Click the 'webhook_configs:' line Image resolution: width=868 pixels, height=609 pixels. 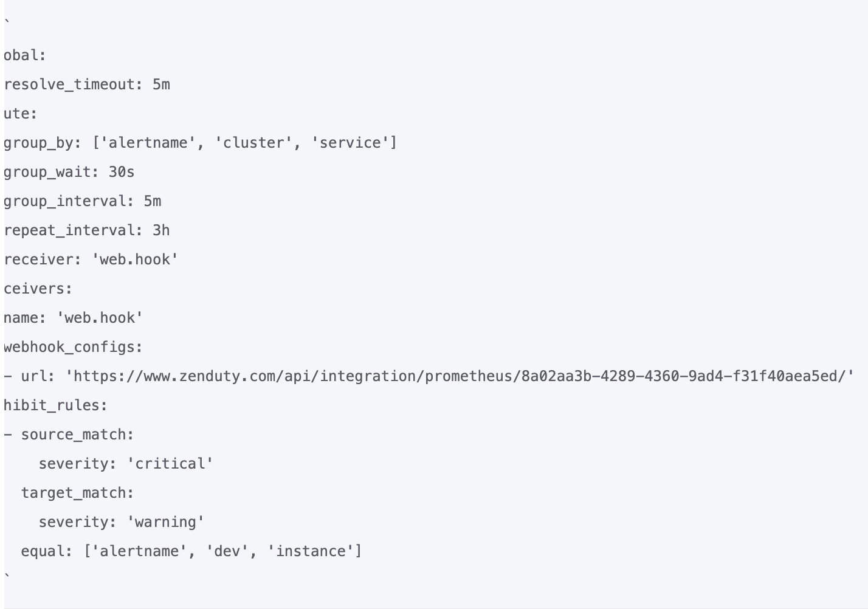click(x=74, y=347)
